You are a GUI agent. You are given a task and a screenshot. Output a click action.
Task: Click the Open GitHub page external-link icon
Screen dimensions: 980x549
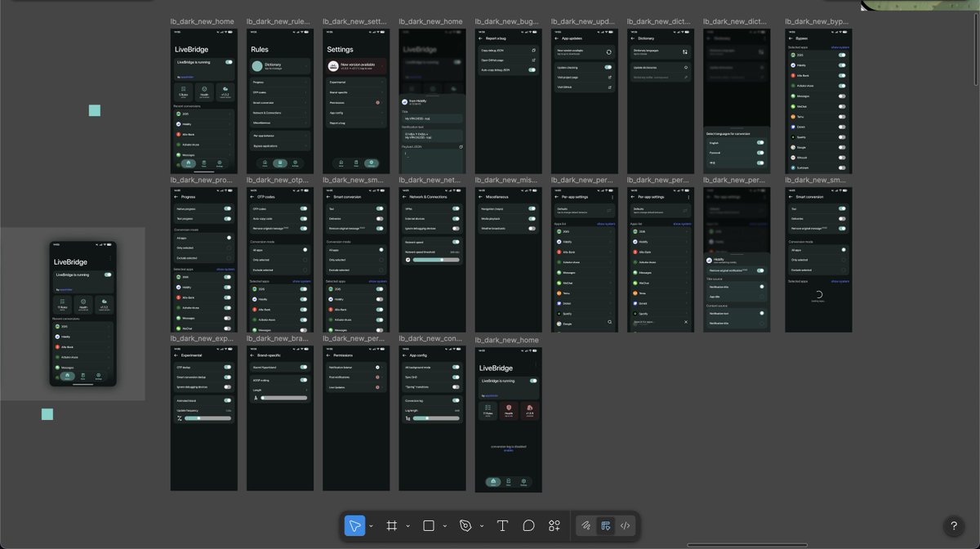pos(533,60)
